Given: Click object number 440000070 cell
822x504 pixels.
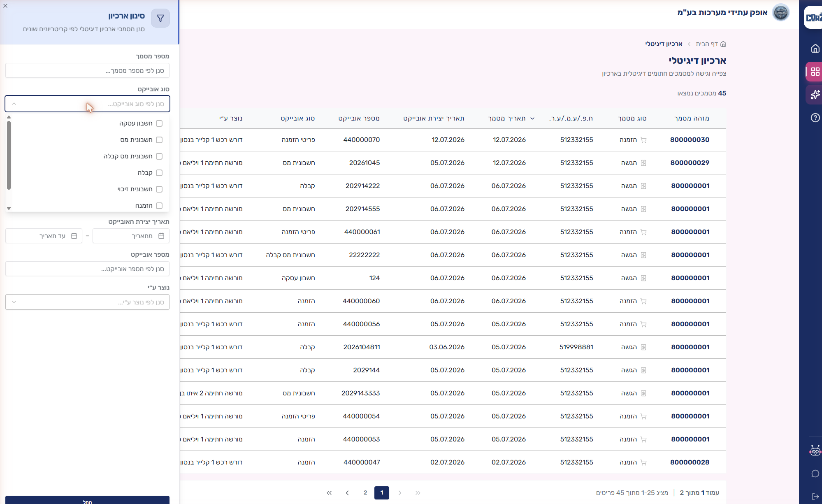Looking at the screenshot, I should coord(361,140).
